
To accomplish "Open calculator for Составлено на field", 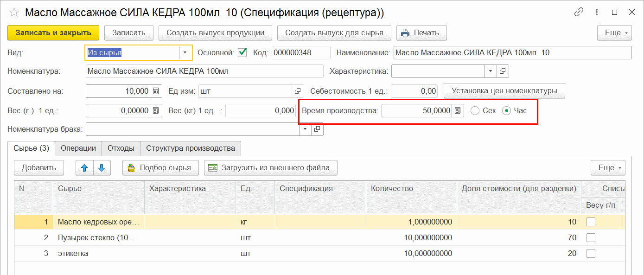I will (156, 91).
